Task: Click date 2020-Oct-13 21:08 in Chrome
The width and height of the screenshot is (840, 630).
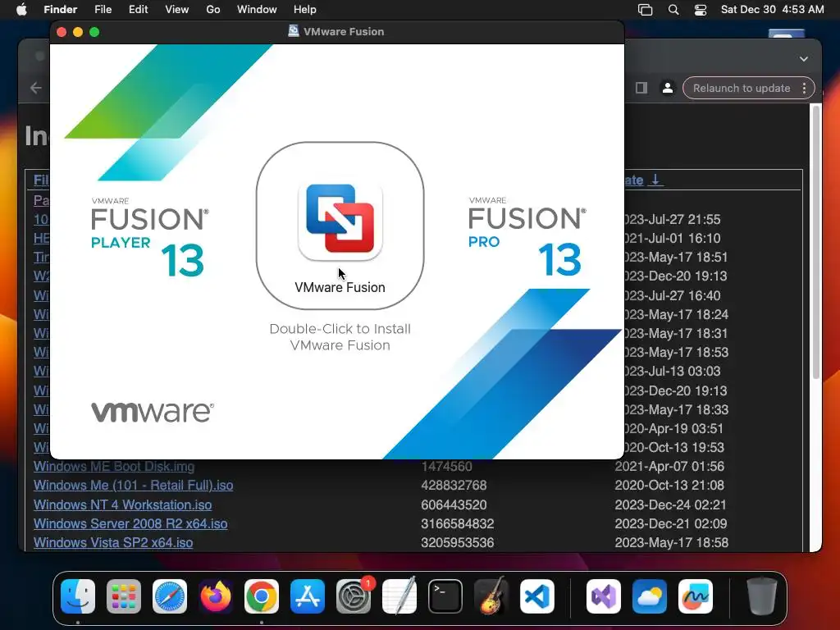Action: [x=669, y=486]
